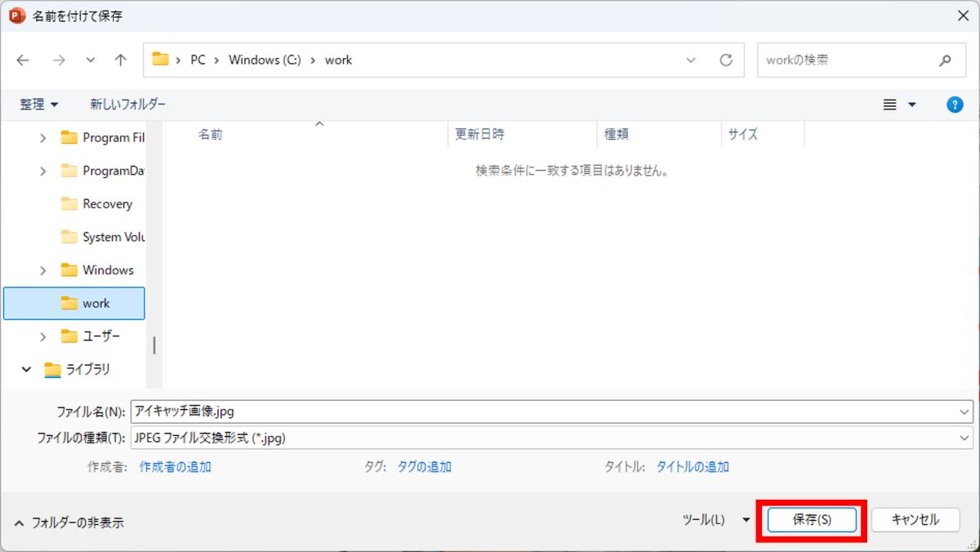Open the ファイルの種類 dropdown list
Viewport: 980px width, 552px height.
tap(964, 438)
